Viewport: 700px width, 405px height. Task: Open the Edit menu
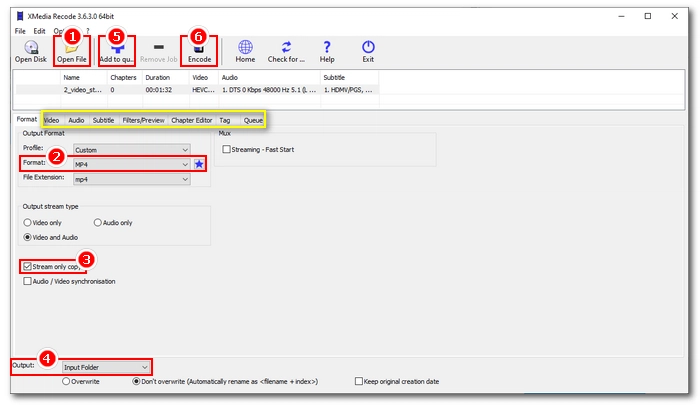click(x=39, y=31)
